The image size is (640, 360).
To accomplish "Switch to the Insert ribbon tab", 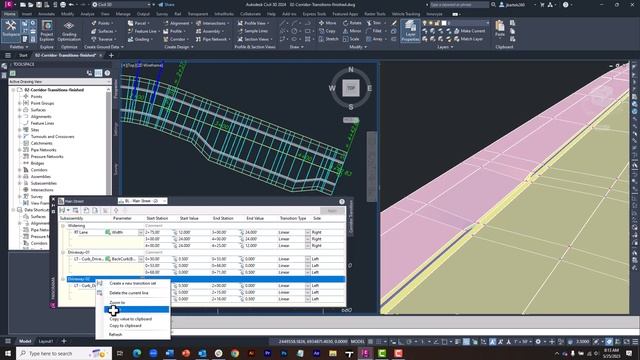I will pyautogui.click(x=27, y=14).
